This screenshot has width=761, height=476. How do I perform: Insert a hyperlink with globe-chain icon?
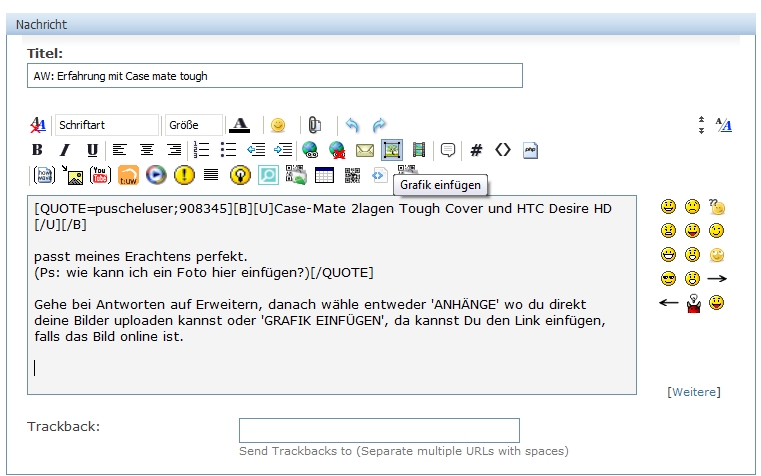click(x=310, y=150)
